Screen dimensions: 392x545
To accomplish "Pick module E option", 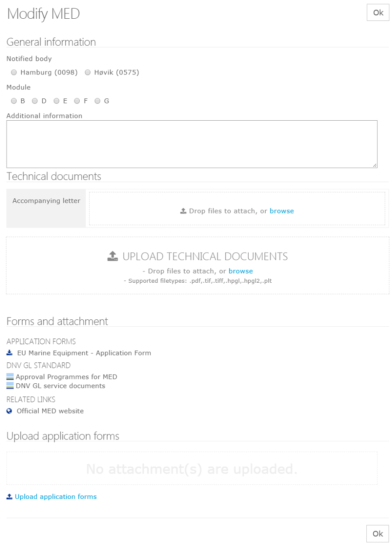I will click(56, 101).
